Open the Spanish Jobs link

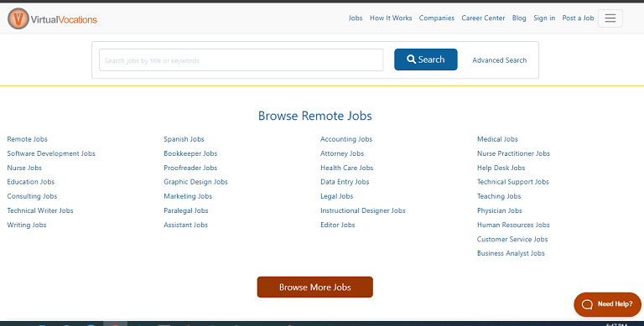pyautogui.click(x=184, y=139)
